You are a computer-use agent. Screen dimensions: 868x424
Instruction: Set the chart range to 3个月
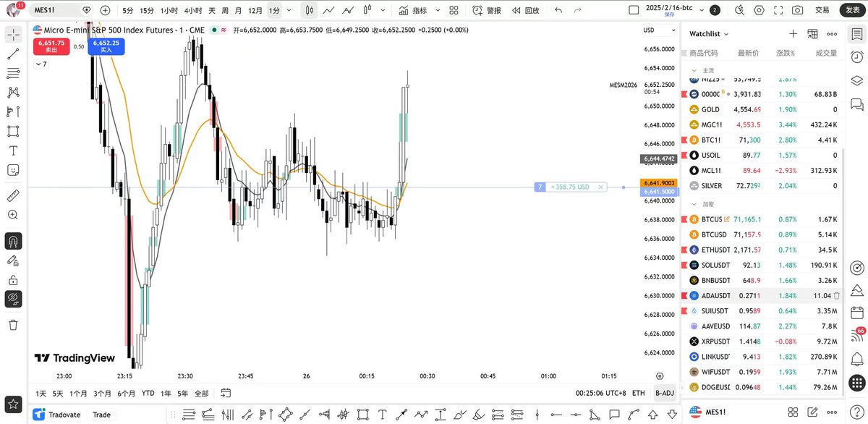coord(102,394)
